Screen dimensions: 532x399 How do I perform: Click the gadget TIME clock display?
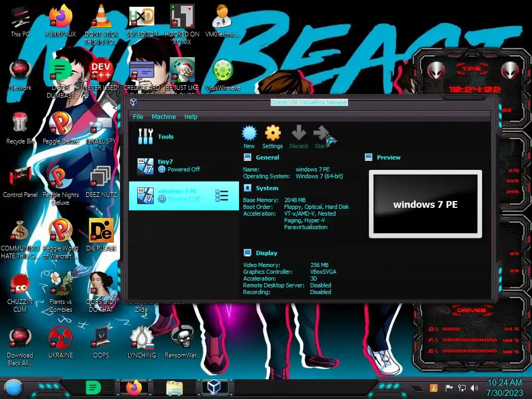[x=474, y=89]
